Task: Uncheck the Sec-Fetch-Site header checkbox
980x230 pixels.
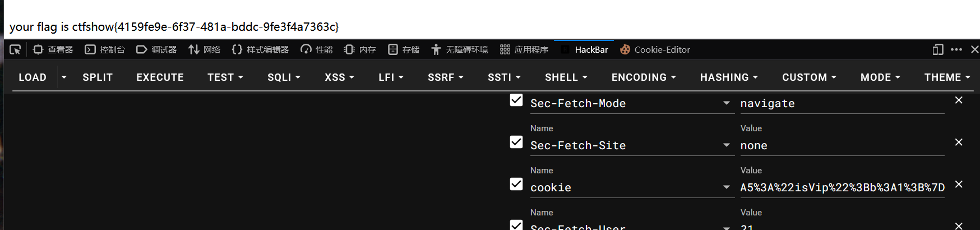Action: (x=516, y=142)
